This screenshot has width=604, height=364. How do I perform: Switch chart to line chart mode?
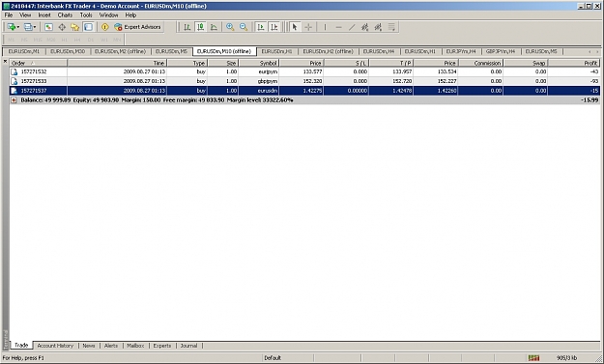[x=214, y=27]
